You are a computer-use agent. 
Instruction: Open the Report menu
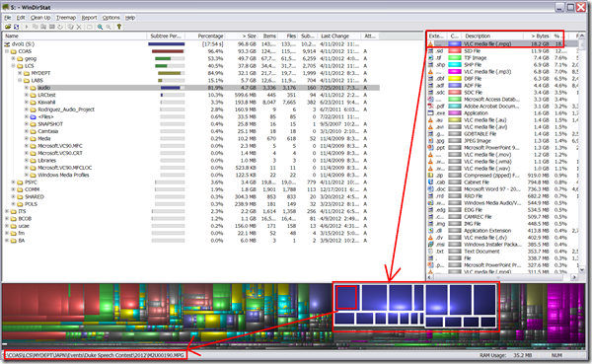click(x=89, y=18)
